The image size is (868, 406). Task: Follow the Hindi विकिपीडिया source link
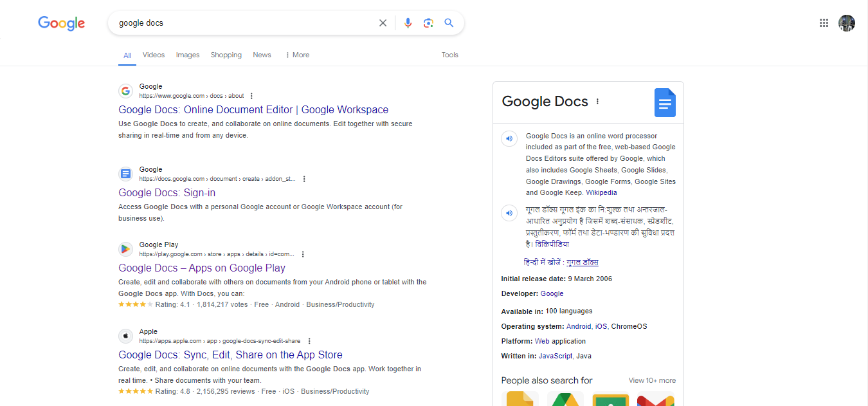coord(552,245)
